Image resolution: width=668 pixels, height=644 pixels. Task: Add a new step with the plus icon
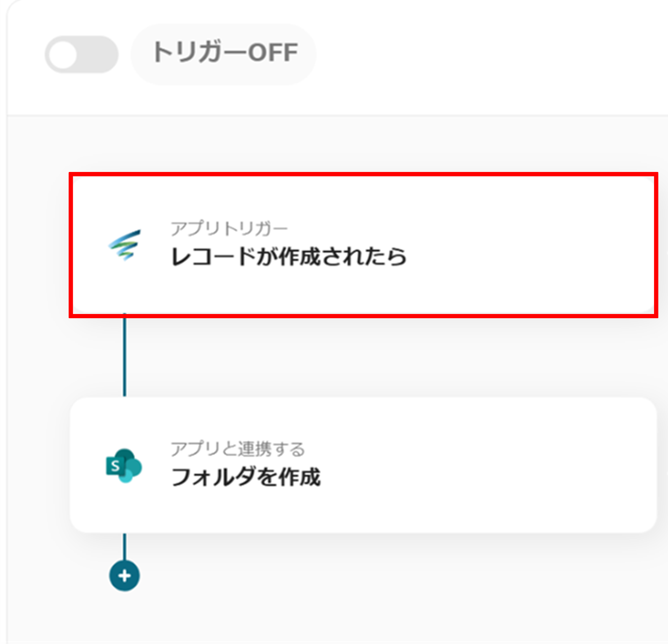pyautogui.click(x=124, y=576)
